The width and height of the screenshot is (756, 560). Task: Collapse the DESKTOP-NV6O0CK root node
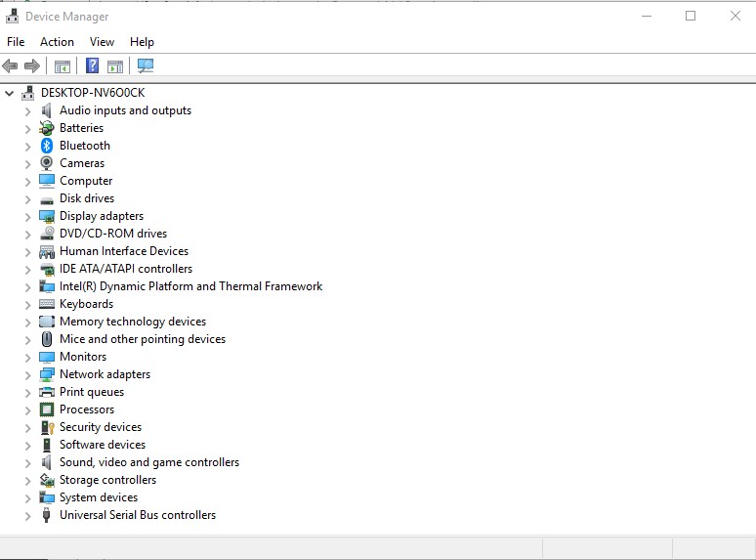pyautogui.click(x=9, y=93)
